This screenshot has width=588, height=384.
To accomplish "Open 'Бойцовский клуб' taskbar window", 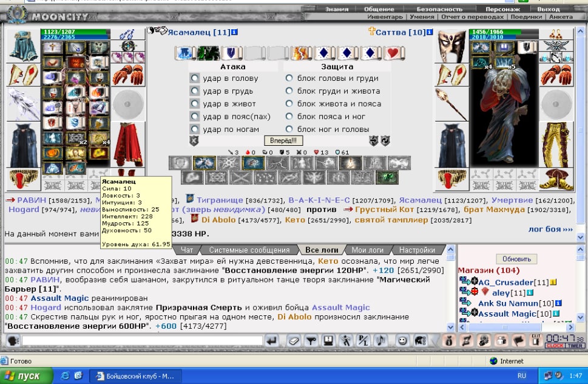I will pyautogui.click(x=136, y=375).
